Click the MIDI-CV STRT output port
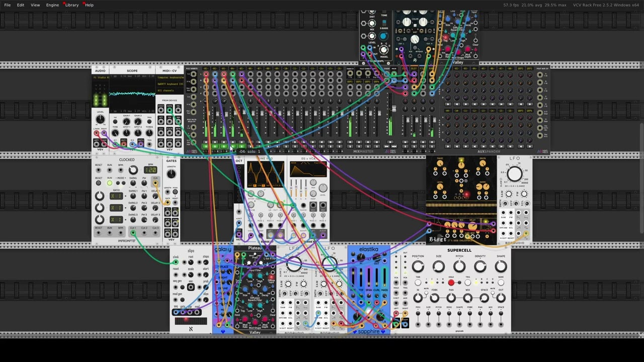This screenshot has width=644, height=362. pos(161,144)
